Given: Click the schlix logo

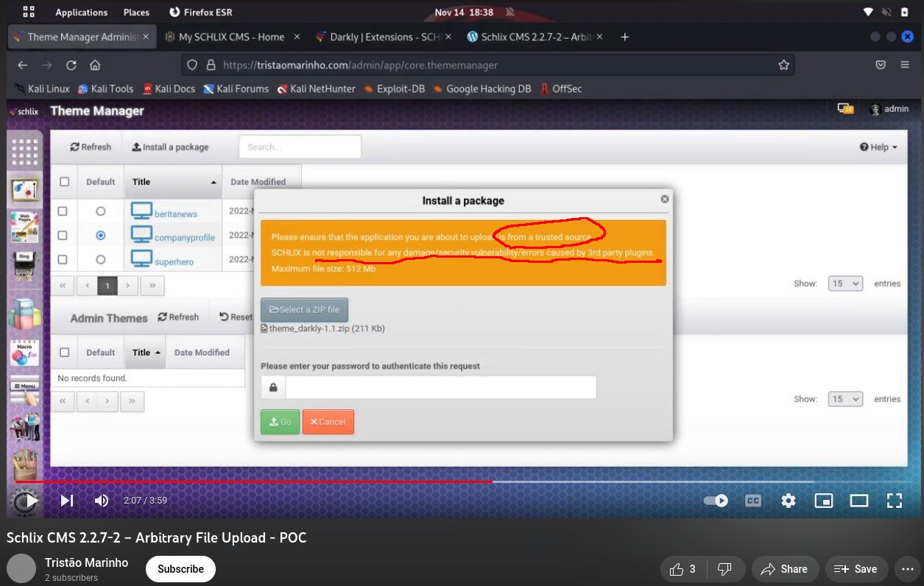Looking at the screenshot, I should (x=23, y=111).
